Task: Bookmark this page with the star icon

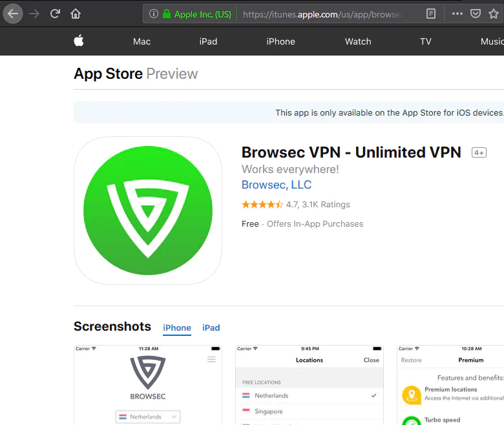Action: (494, 14)
